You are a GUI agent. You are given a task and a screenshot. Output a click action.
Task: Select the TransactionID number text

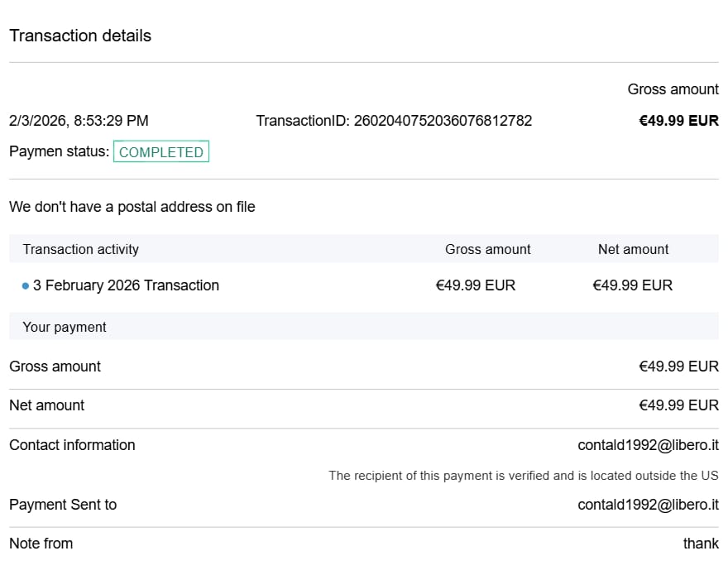[443, 121]
